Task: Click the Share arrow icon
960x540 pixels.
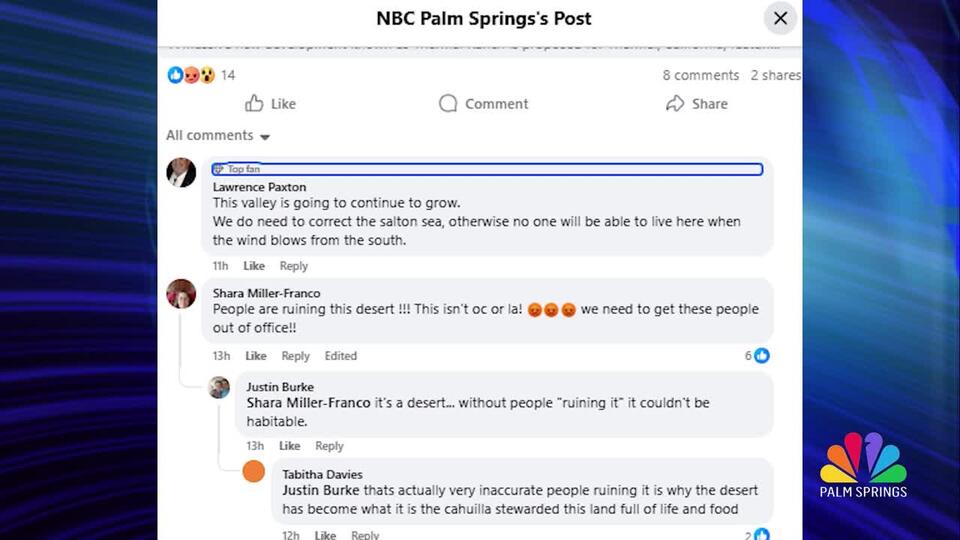Action: (x=675, y=103)
